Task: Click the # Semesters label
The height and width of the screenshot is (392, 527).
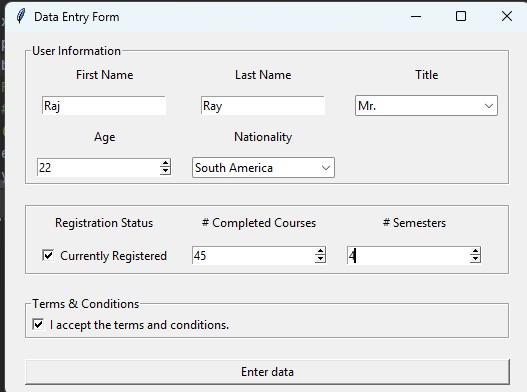Action: [414, 223]
